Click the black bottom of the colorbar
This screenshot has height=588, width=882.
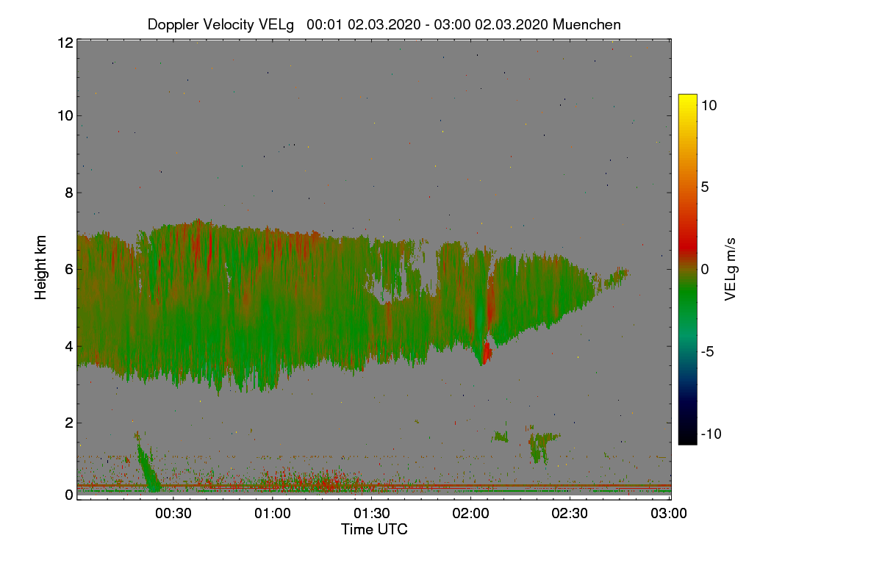[687, 438]
